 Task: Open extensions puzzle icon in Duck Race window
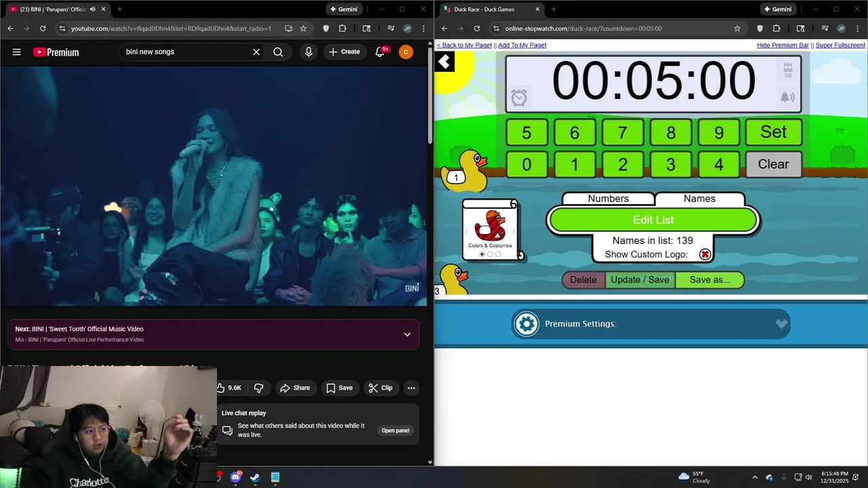coord(776,28)
